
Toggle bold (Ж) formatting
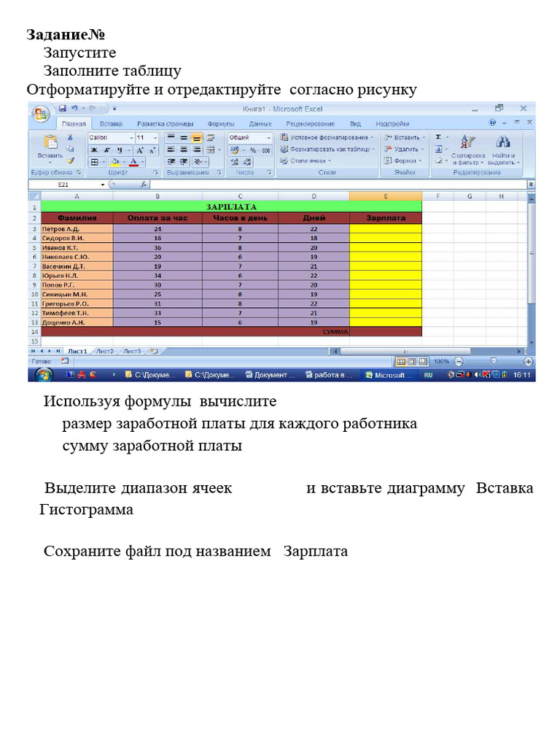tap(94, 150)
